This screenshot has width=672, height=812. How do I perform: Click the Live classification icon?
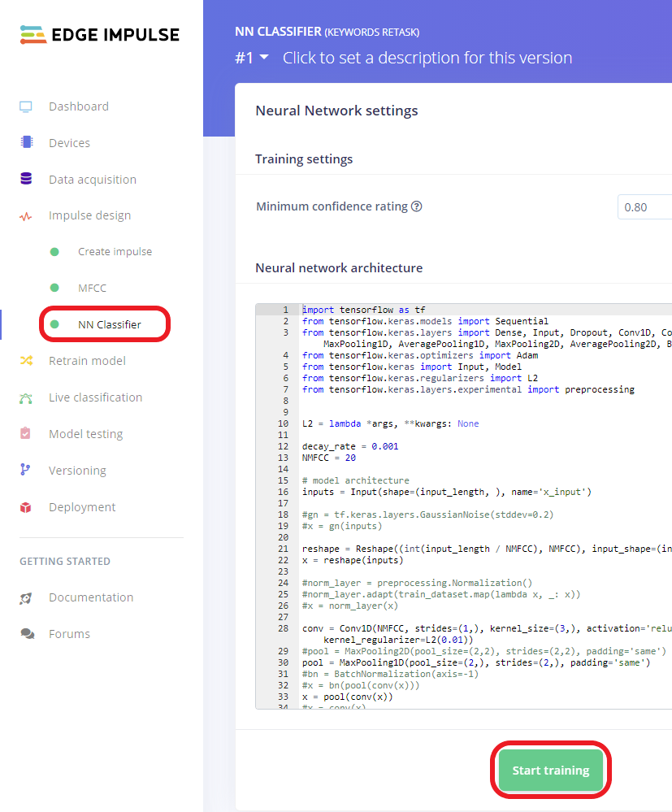(x=26, y=397)
